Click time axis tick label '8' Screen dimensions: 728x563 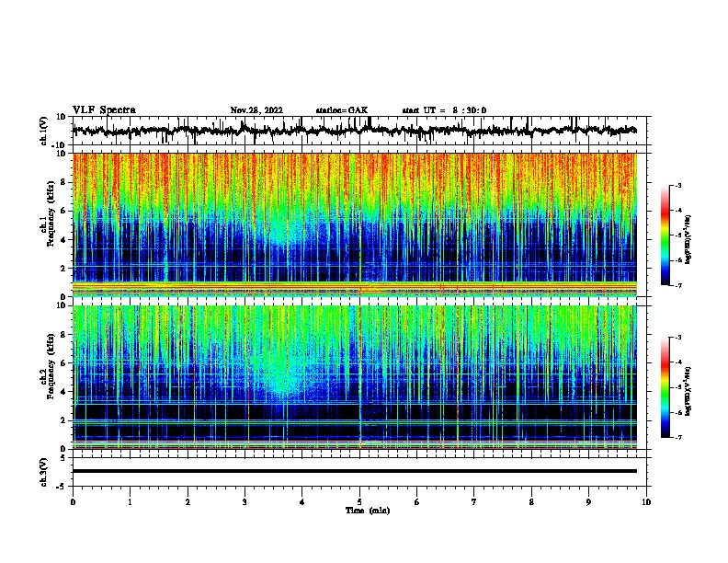[531, 501]
